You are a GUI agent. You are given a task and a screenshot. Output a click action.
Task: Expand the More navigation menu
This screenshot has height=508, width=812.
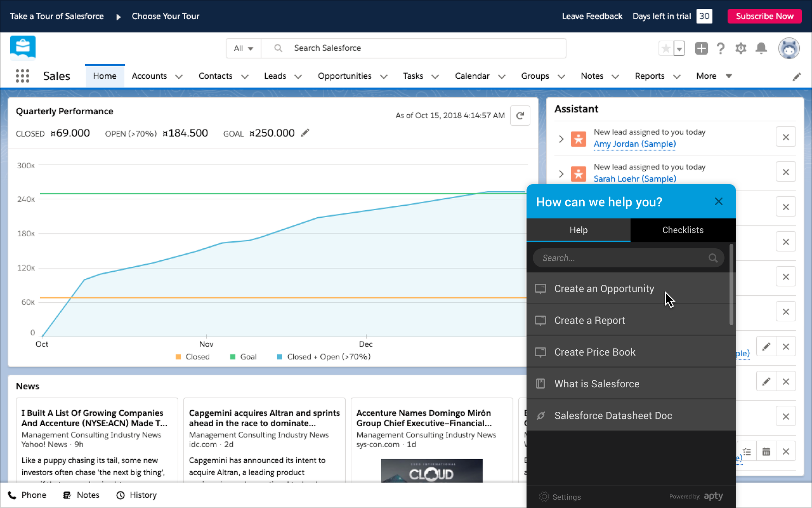pos(714,76)
